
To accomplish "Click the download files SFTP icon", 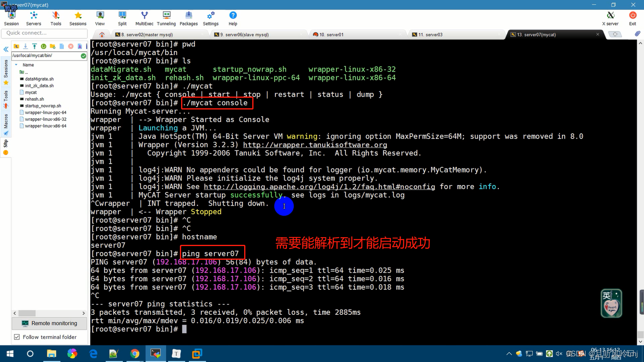I will (25, 46).
